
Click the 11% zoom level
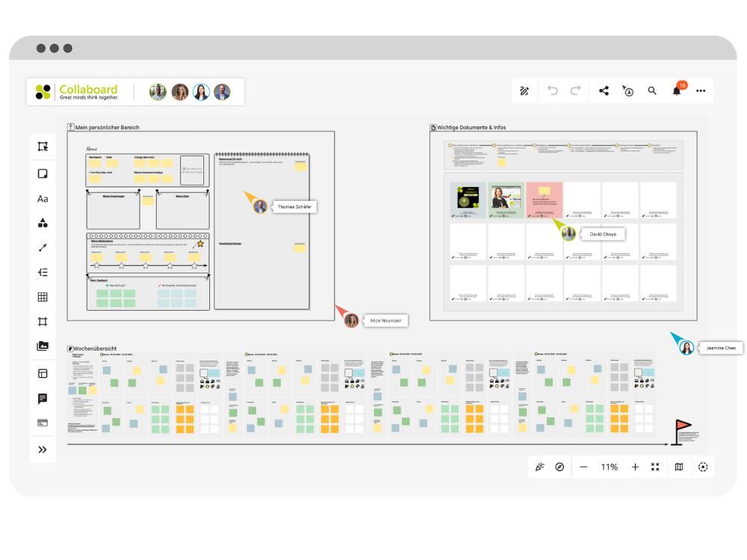pyautogui.click(x=609, y=467)
